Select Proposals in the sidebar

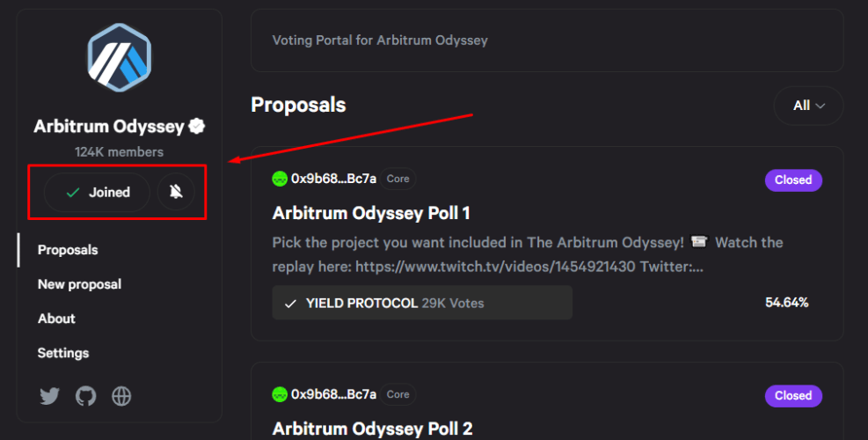click(x=68, y=250)
